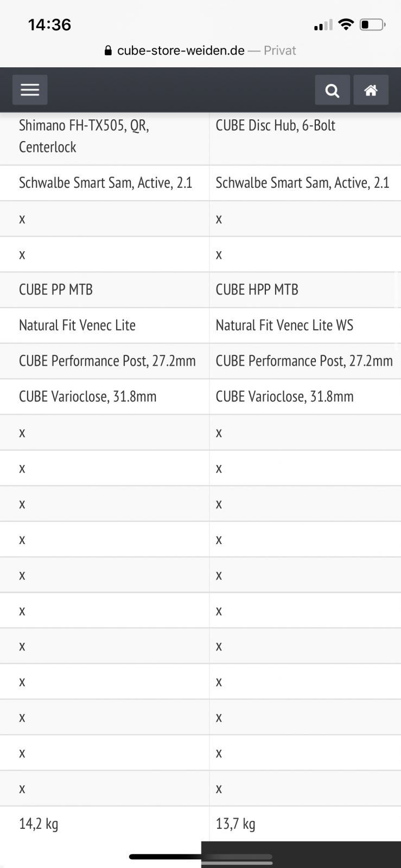Tap the battery status icon

pyautogui.click(x=372, y=24)
